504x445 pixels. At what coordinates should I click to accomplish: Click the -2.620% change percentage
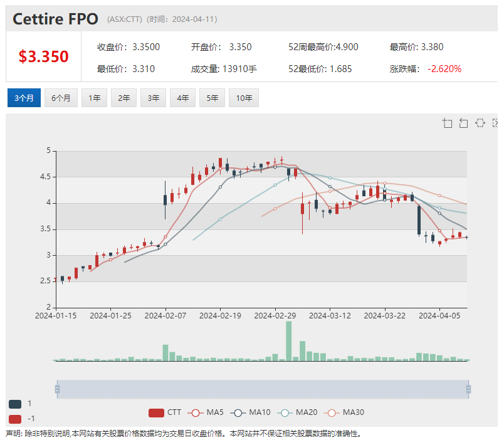click(444, 69)
